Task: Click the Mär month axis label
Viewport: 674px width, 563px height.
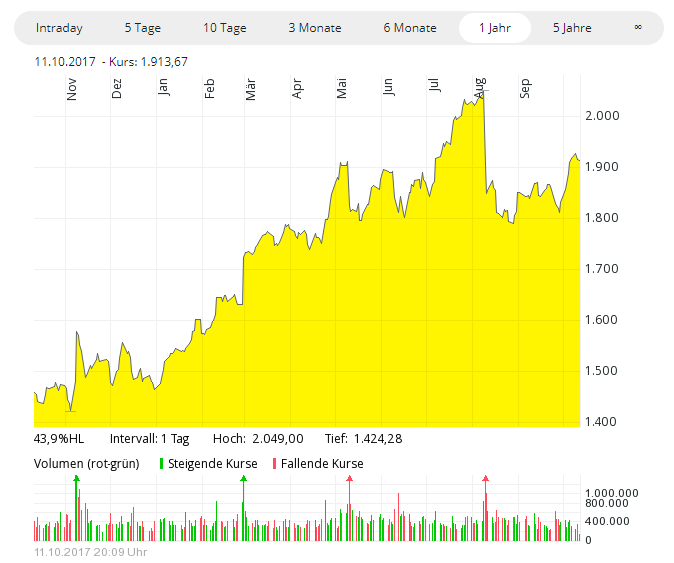Action: [x=251, y=89]
